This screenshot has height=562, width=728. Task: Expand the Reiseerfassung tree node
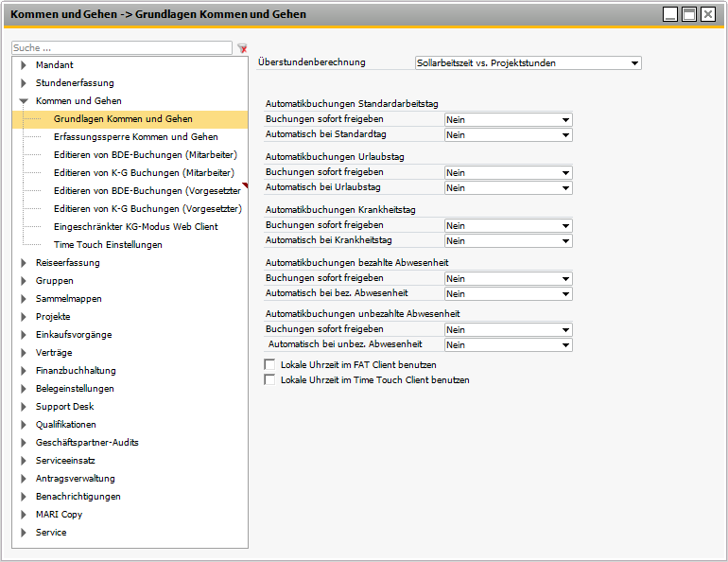(x=24, y=263)
